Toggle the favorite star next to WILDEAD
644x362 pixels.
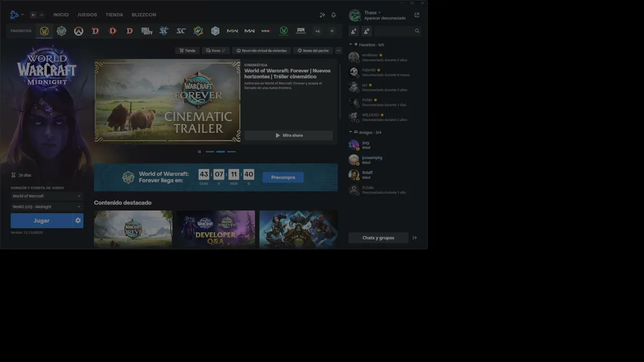click(382, 115)
